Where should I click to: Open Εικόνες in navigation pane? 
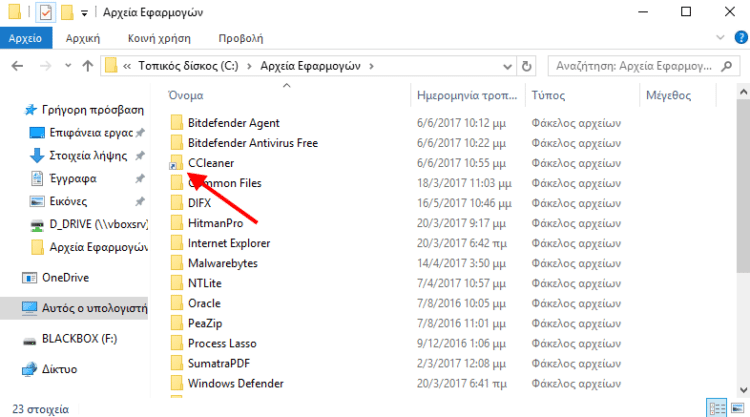pyautogui.click(x=68, y=201)
